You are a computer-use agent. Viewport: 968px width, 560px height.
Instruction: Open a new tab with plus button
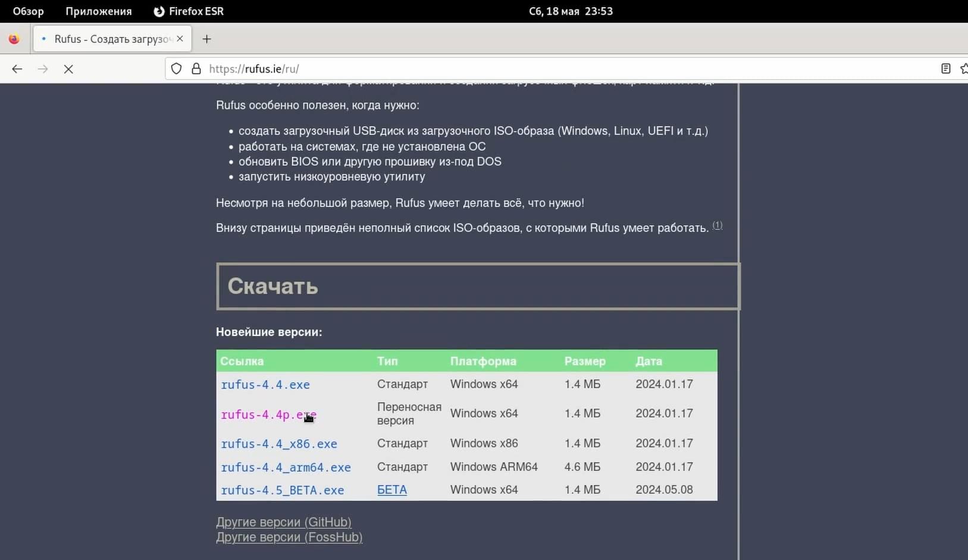tap(206, 39)
